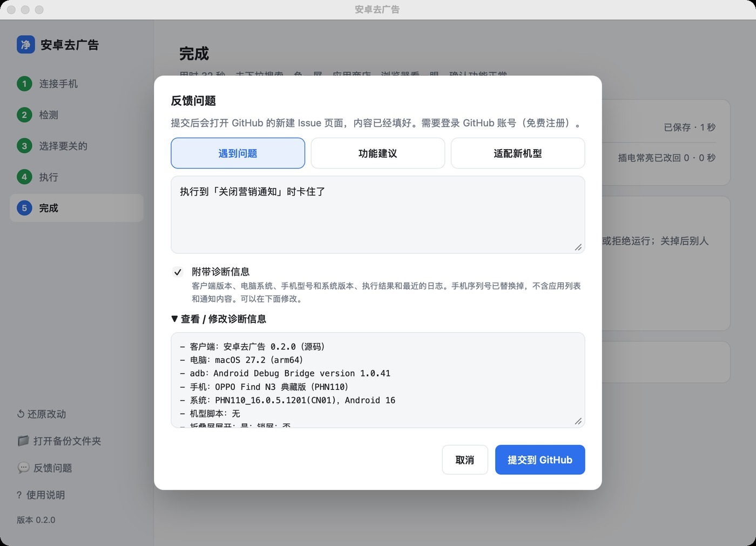Image resolution: width=756 pixels, height=546 pixels.
Task: Switch to the 功能建议 tab
Action: click(x=378, y=153)
